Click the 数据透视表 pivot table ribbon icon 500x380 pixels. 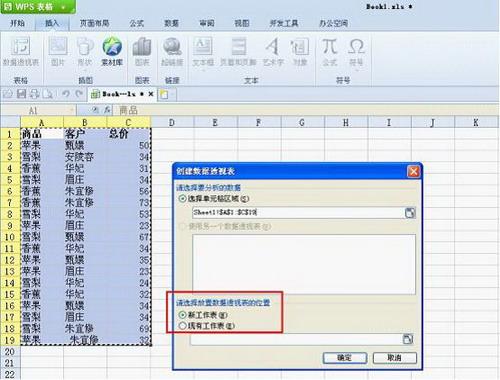point(21,52)
